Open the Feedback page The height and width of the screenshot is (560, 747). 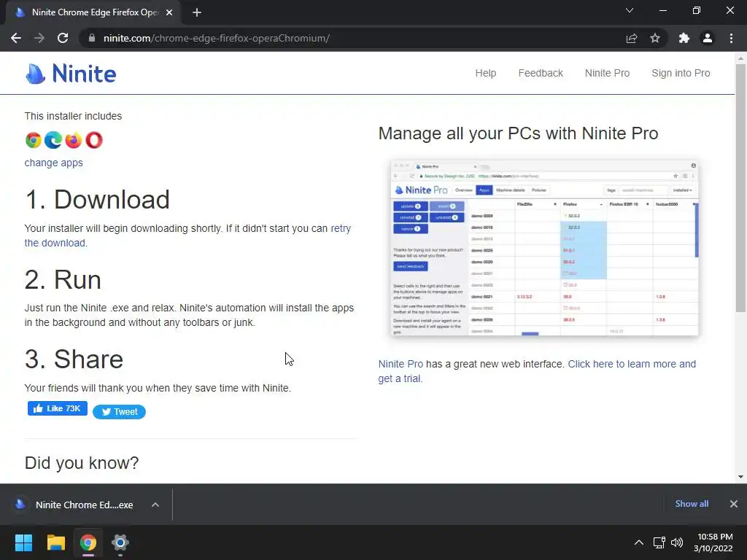(541, 74)
